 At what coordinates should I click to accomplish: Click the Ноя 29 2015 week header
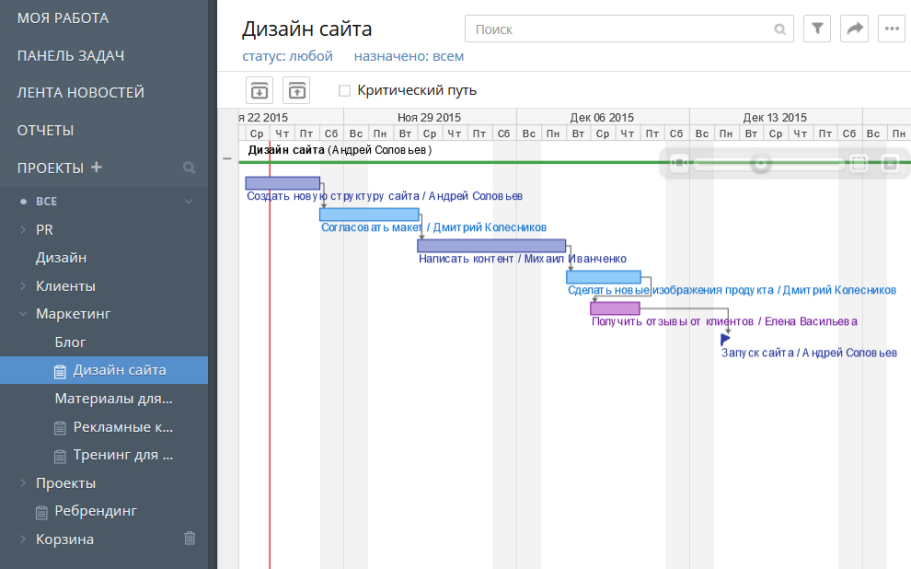pos(429,117)
